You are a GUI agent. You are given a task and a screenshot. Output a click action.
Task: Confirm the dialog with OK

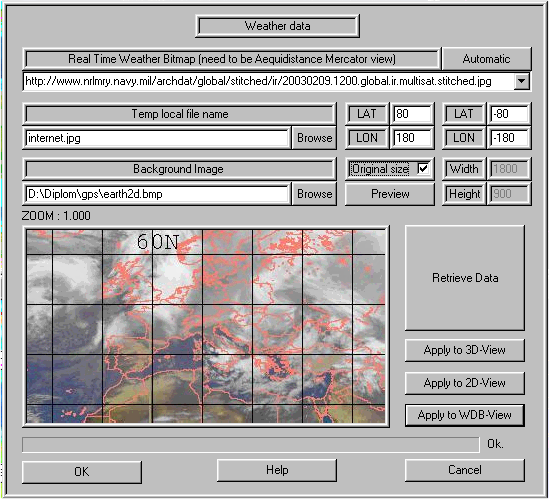(x=82, y=471)
